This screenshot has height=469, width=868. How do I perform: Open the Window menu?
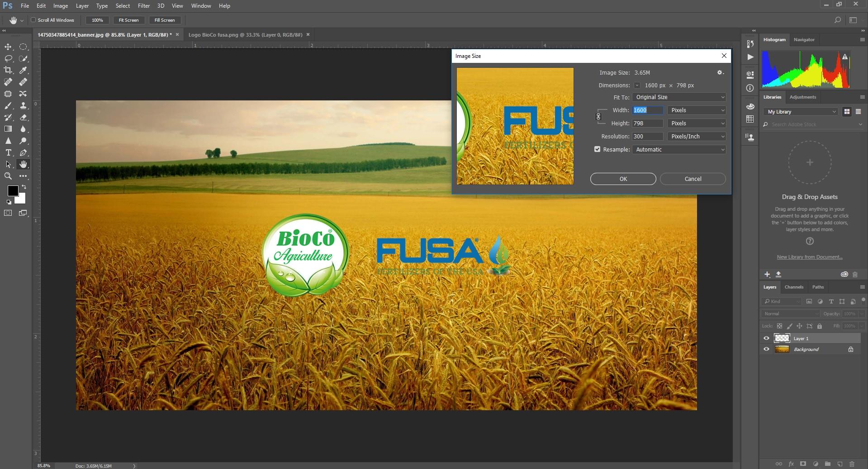coord(201,6)
